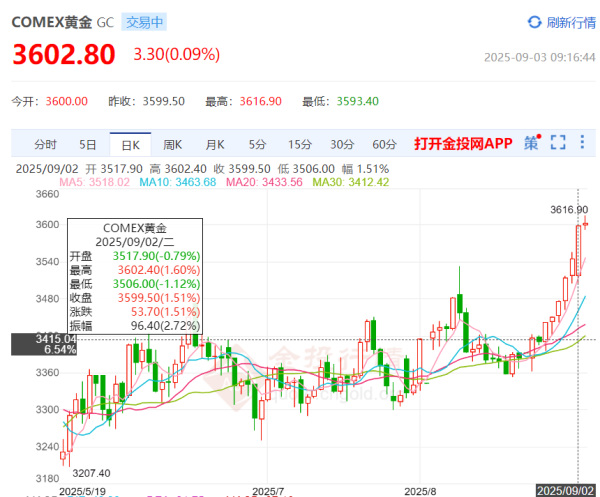Image resolution: width=600 pixels, height=497 pixels.
Task: Click the MA10: 3463.68 indicator label
Action: pyautogui.click(x=178, y=182)
